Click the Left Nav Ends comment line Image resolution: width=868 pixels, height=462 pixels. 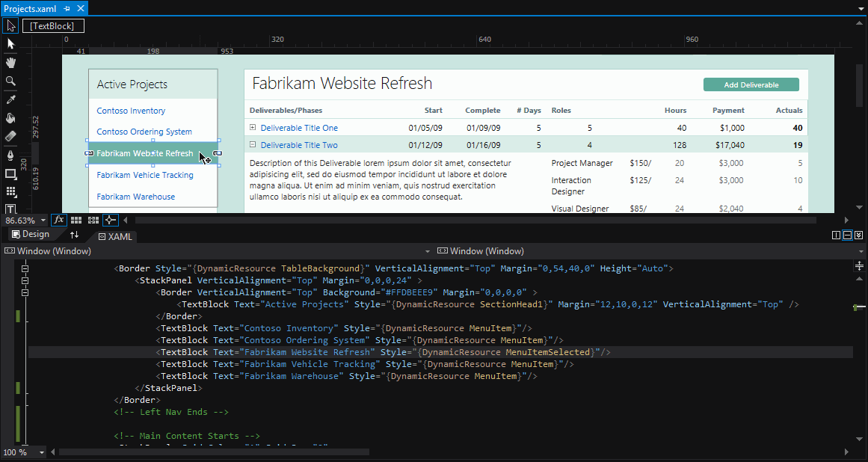[x=171, y=412]
